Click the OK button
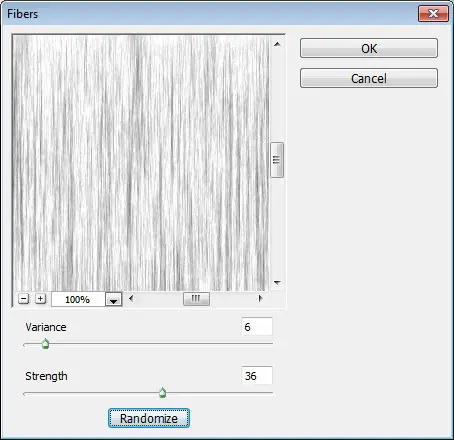The height and width of the screenshot is (440, 454). pyautogui.click(x=369, y=48)
